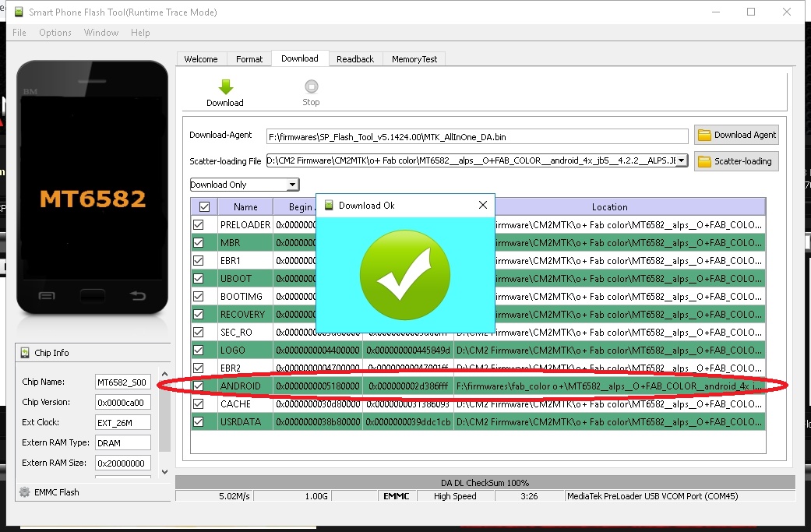Click the 3:26 elapsed time status cell
This screenshot has height=532, width=811.
tap(529, 496)
